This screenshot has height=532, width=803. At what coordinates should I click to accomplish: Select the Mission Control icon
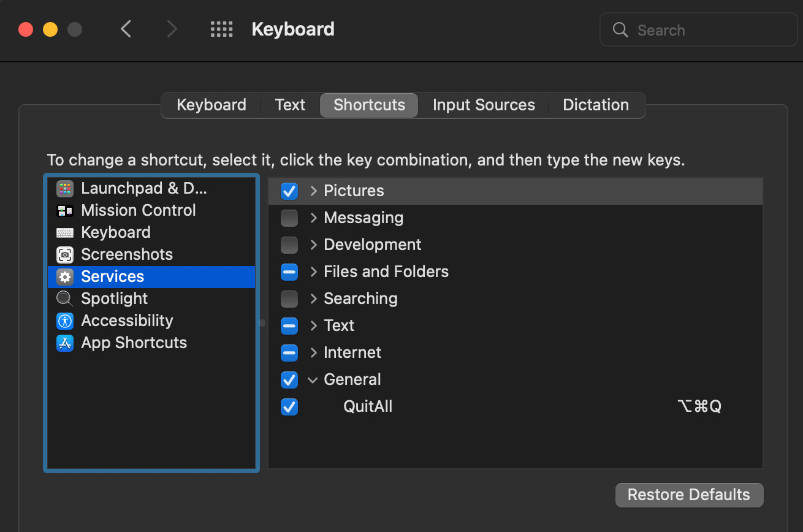click(x=65, y=210)
